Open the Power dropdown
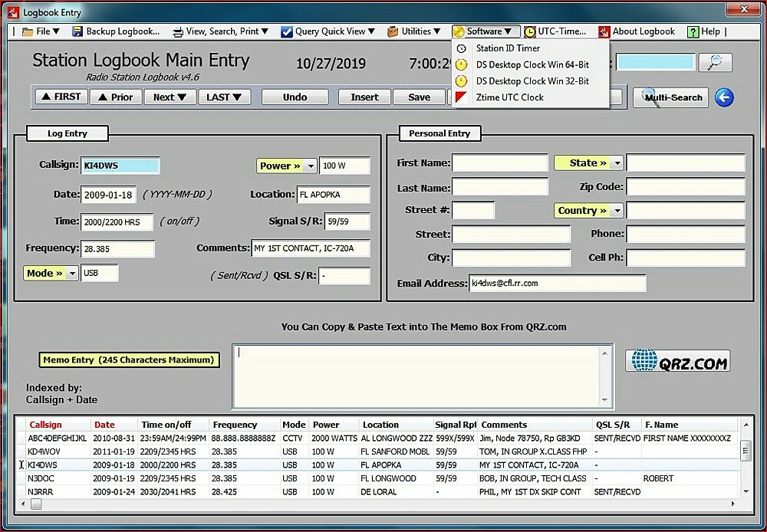This screenshot has height=532, width=767. click(x=286, y=166)
